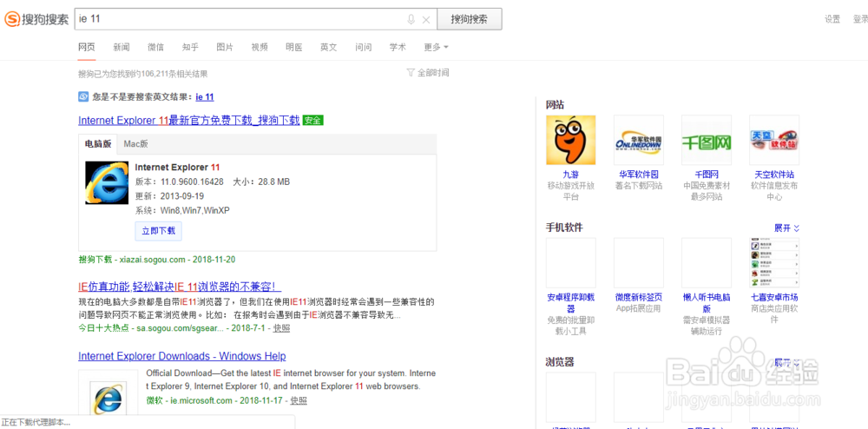Click the 懒人听书电脑版 thumbnail box
The height and width of the screenshot is (429, 868).
pyautogui.click(x=707, y=262)
